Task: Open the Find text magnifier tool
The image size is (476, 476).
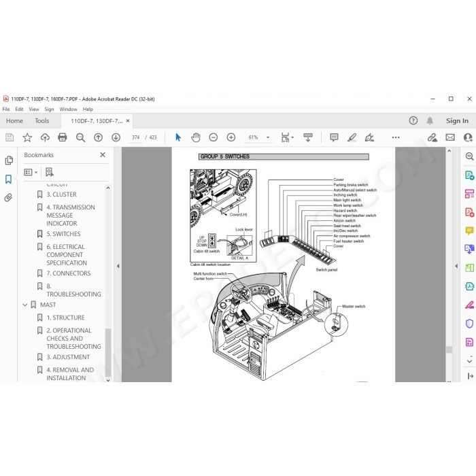Action: click(x=80, y=137)
